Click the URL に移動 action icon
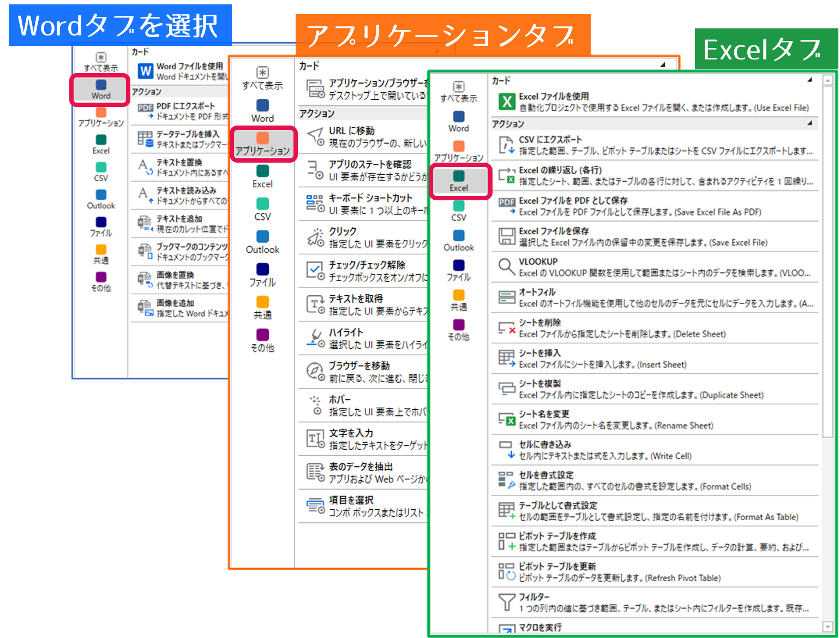 (x=315, y=136)
